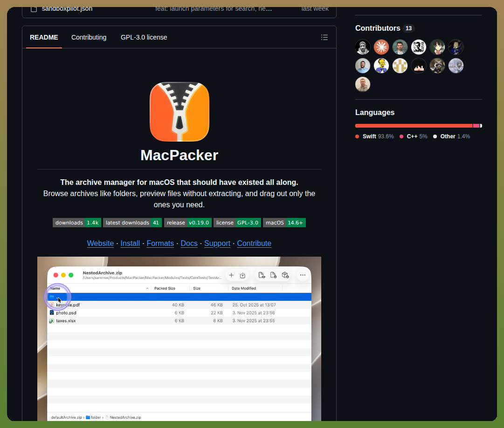Open the NestedArchive.zip app screenshot image
504x428 pixels.
[x=180, y=339]
